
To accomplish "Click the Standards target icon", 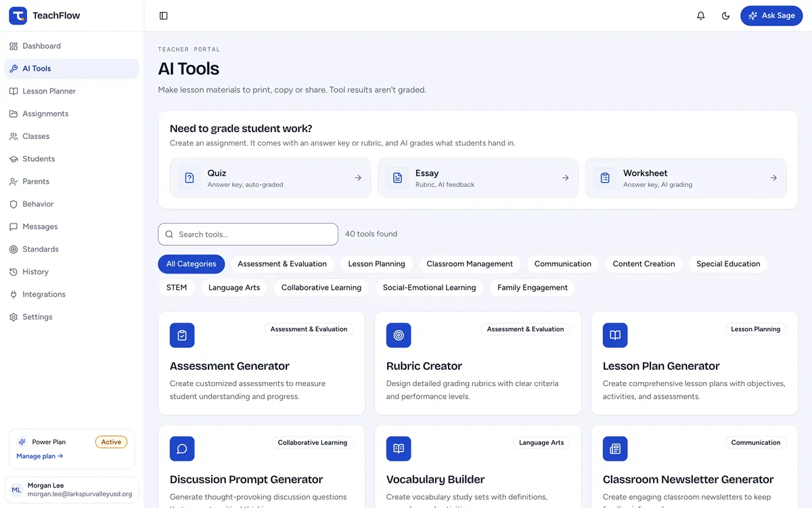I will pos(14,249).
